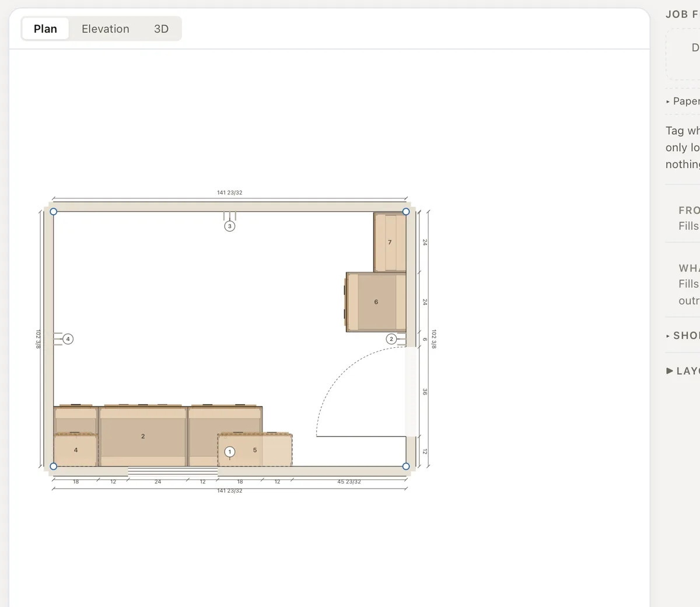Click the top-right room corner handle
This screenshot has height=607, width=700.
pos(406,212)
